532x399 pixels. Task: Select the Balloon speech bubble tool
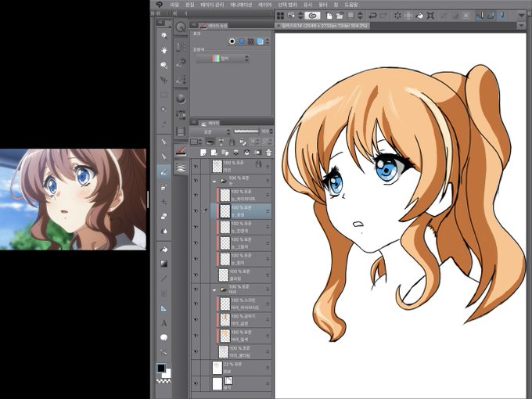coord(164,338)
